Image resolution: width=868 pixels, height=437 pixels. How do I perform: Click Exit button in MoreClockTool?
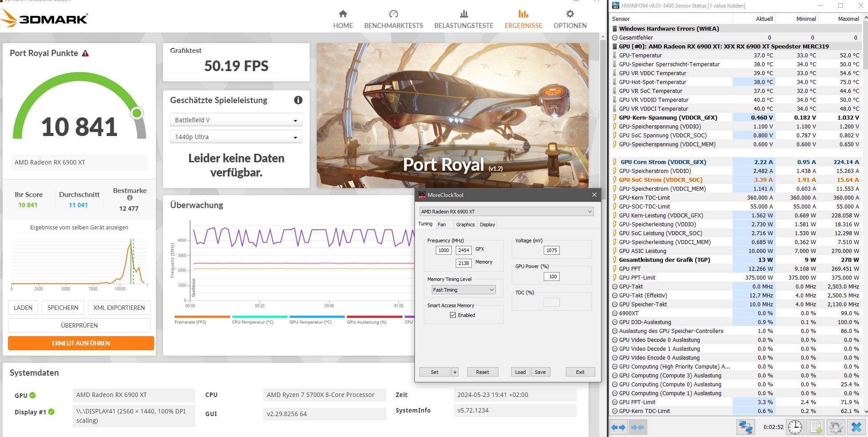point(580,372)
